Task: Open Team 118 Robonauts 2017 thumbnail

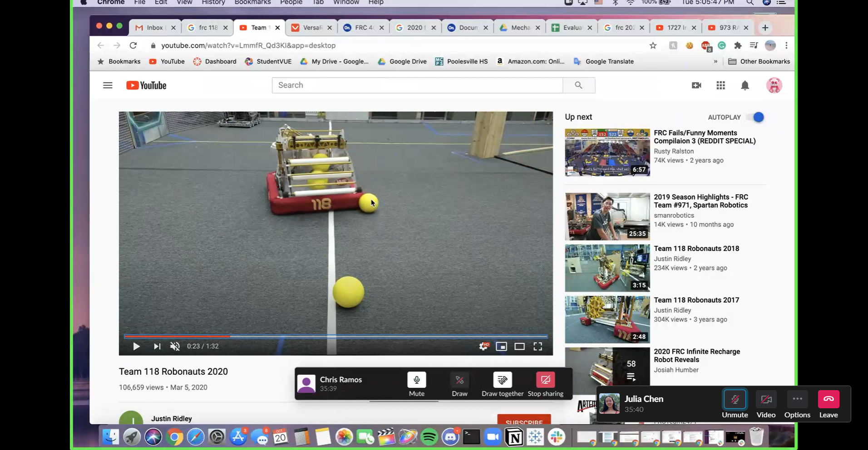Action: coord(607,319)
